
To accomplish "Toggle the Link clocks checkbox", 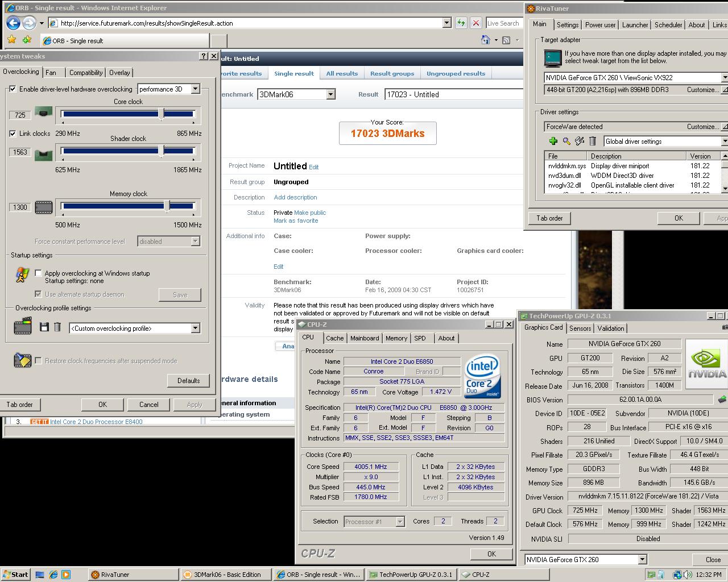I will pyautogui.click(x=13, y=134).
